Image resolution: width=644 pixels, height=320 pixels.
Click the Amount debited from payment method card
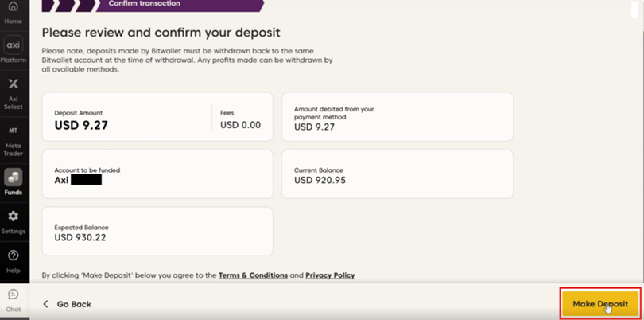point(397,116)
